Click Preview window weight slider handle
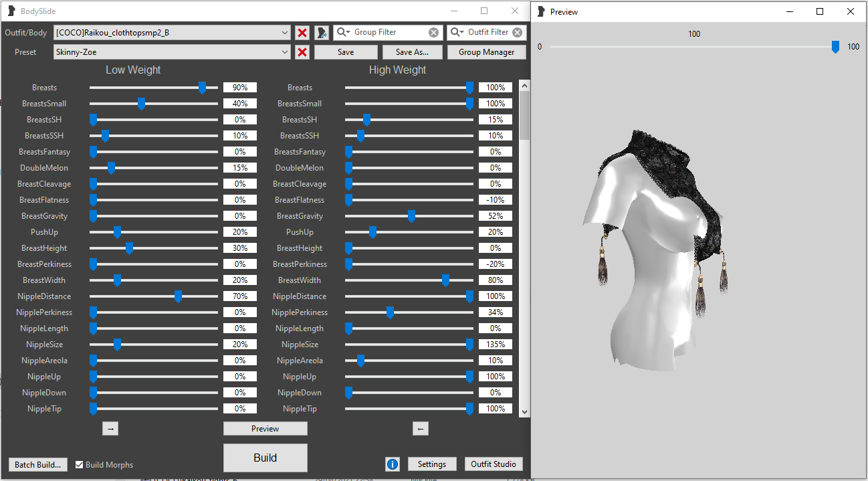The width and height of the screenshot is (868, 481). [x=835, y=47]
